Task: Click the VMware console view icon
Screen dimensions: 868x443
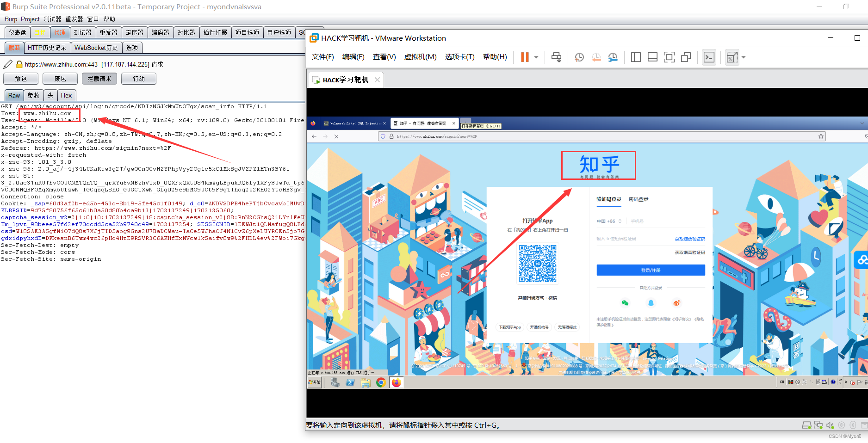Action: click(x=709, y=57)
